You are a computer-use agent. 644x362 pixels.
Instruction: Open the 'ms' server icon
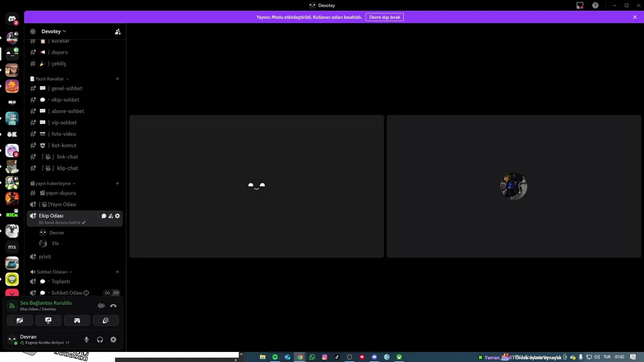coord(12,247)
